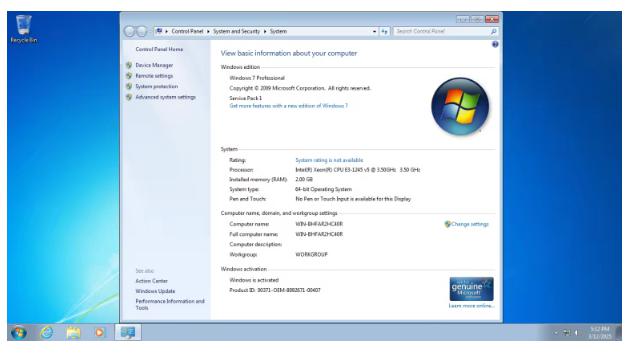Click the refresh button next to address bar
Viewport: 629px width, 361px height.
click(x=384, y=31)
